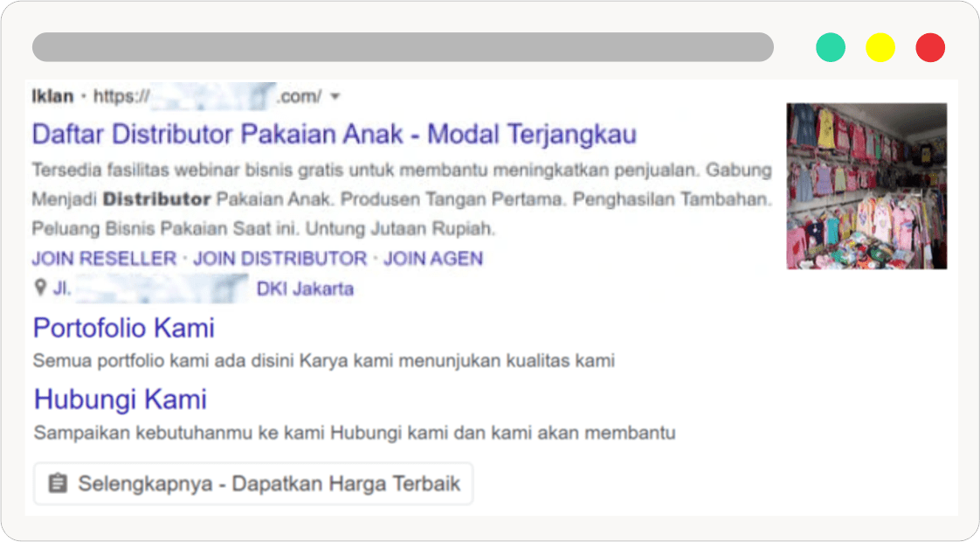This screenshot has width=980, height=542.
Task: Click the ad display URL ending .com/
Action: pyautogui.click(x=208, y=96)
